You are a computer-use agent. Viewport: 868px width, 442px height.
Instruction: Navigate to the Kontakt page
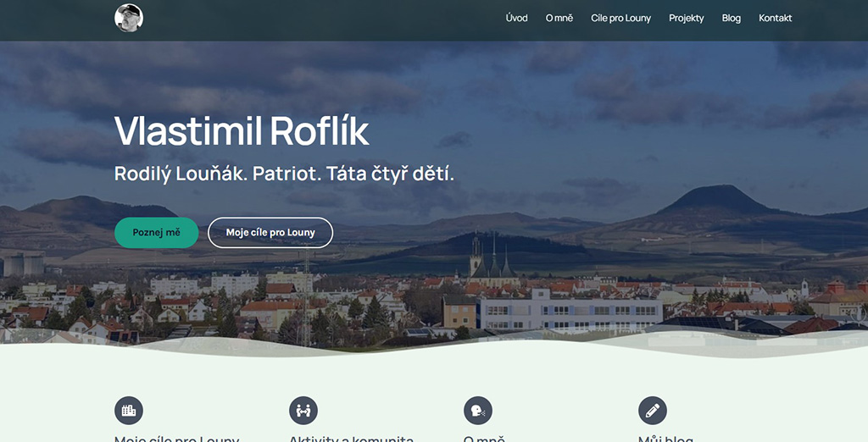coord(775,19)
